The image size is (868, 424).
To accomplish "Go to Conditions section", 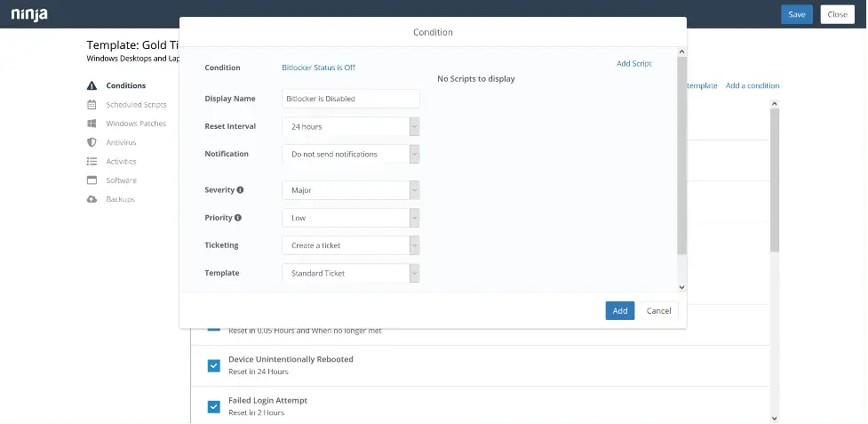I will tap(126, 86).
